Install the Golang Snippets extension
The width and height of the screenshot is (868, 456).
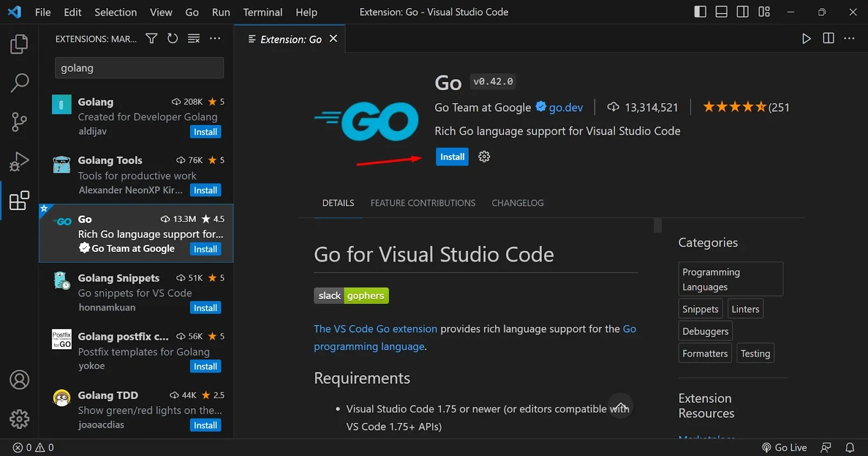coord(206,308)
